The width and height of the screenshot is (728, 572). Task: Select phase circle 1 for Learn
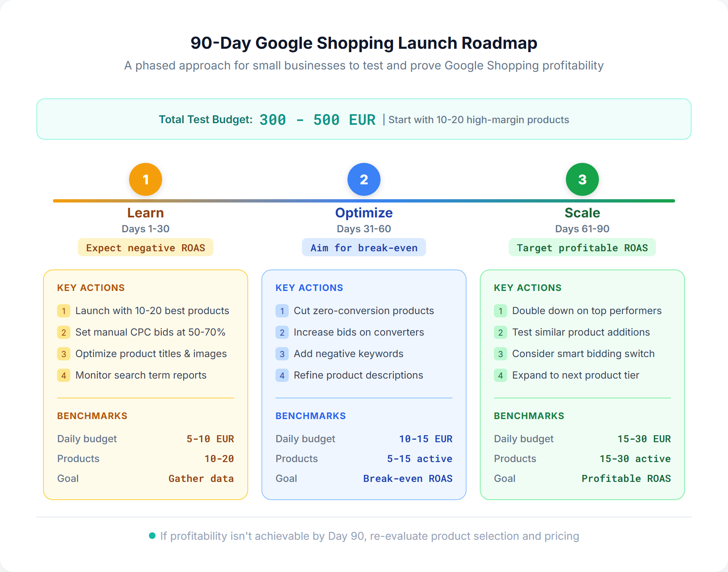(x=145, y=179)
